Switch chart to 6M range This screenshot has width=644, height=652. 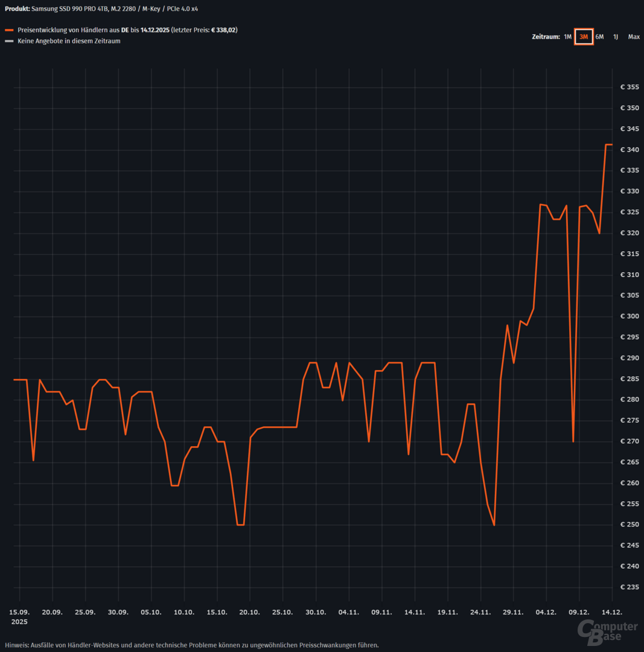click(599, 37)
